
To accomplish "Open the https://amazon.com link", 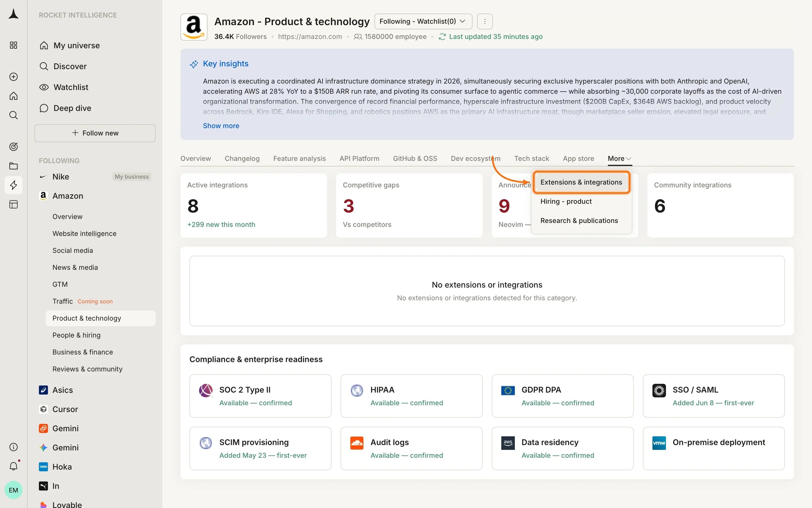I will pos(310,37).
